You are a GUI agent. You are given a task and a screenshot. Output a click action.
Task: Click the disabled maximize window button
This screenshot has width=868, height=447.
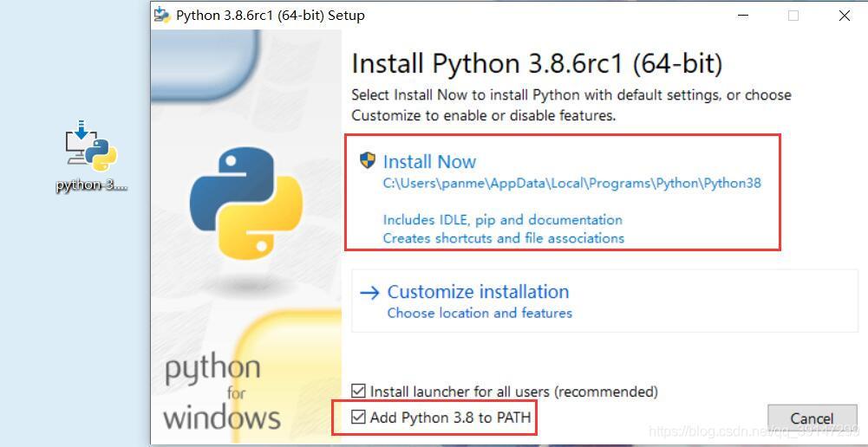(793, 16)
